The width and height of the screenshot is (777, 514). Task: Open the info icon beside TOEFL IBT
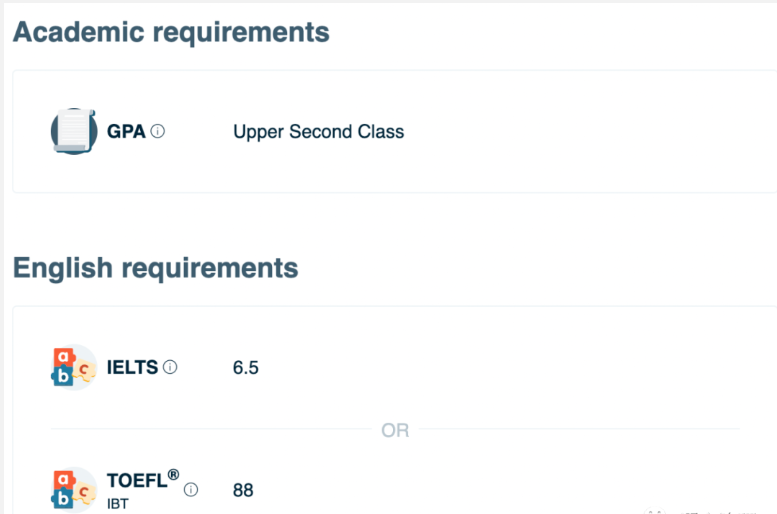(x=191, y=490)
